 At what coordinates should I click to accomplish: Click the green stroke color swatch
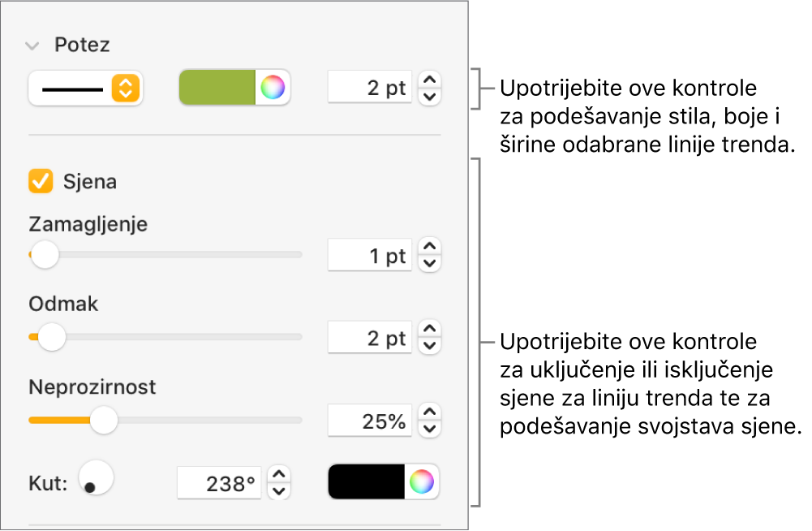click(217, 88)
